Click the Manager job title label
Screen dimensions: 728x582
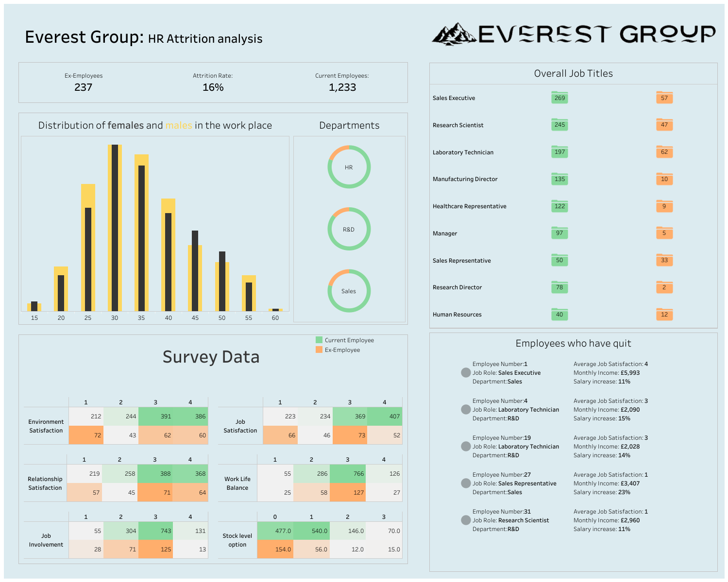(445, 233)
